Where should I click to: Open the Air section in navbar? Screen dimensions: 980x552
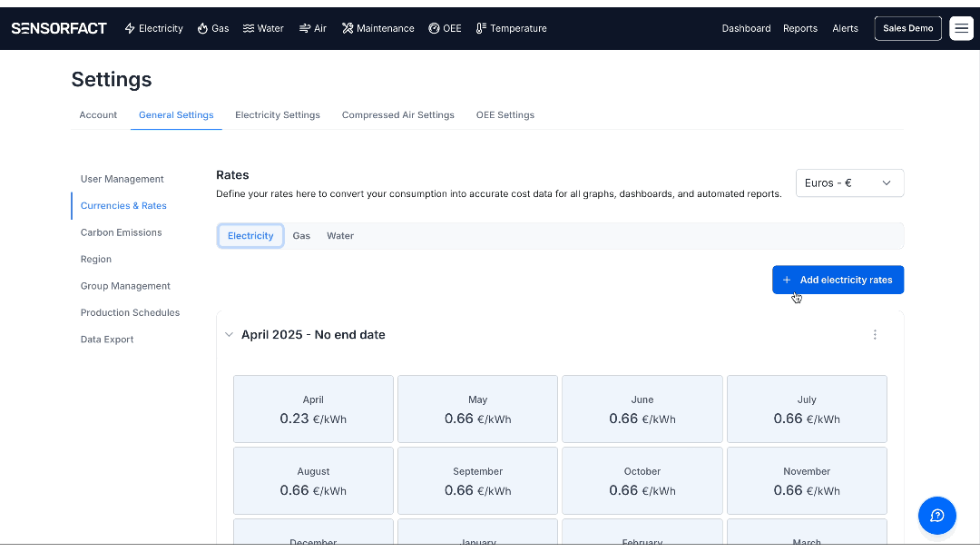click(x=312, y=28)
